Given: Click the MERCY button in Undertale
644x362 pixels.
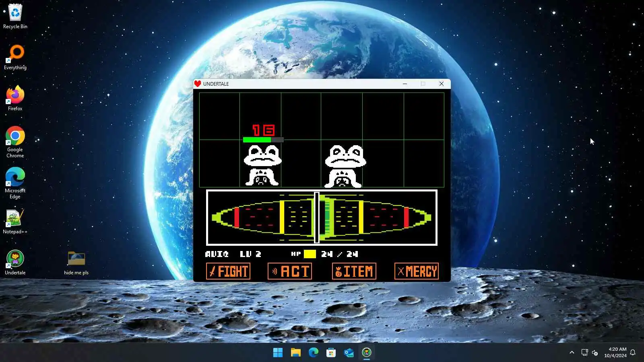Looking at the screenshot, I should 417,271.
